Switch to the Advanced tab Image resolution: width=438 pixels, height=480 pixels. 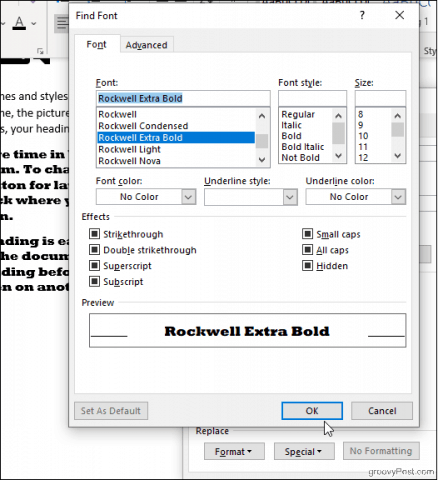tap(146, 45)
